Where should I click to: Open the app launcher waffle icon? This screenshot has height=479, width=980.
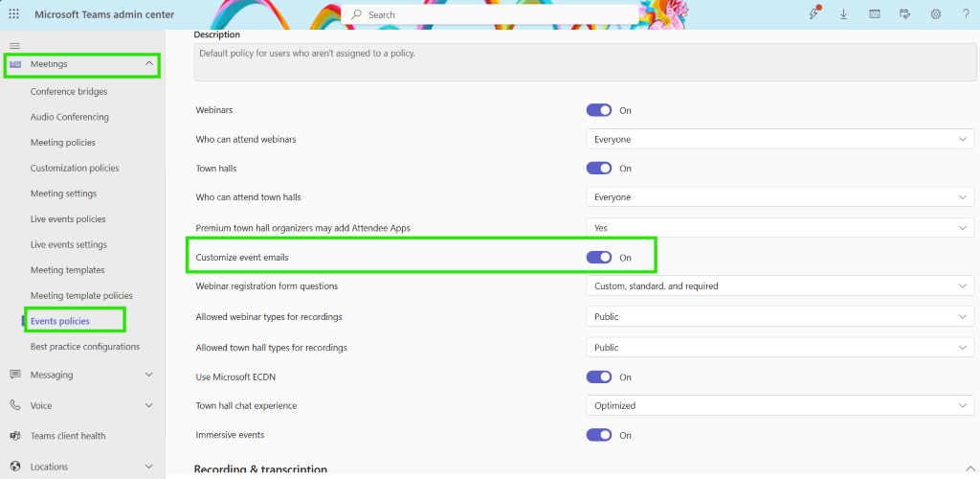(13, 14)
